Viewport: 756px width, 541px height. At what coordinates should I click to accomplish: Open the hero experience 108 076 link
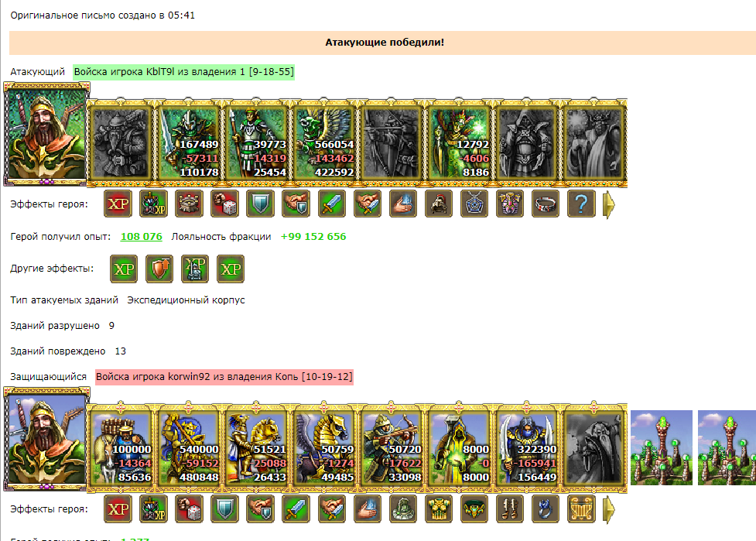coord(142,237)
